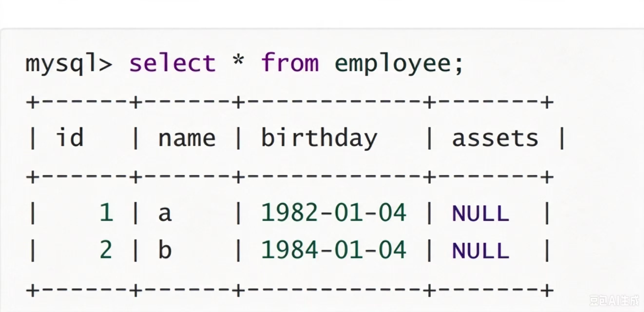The width and height of the screenshot is (644, 312).
Task: Select the purple select keyword
Action: click(x=172, y=62)
